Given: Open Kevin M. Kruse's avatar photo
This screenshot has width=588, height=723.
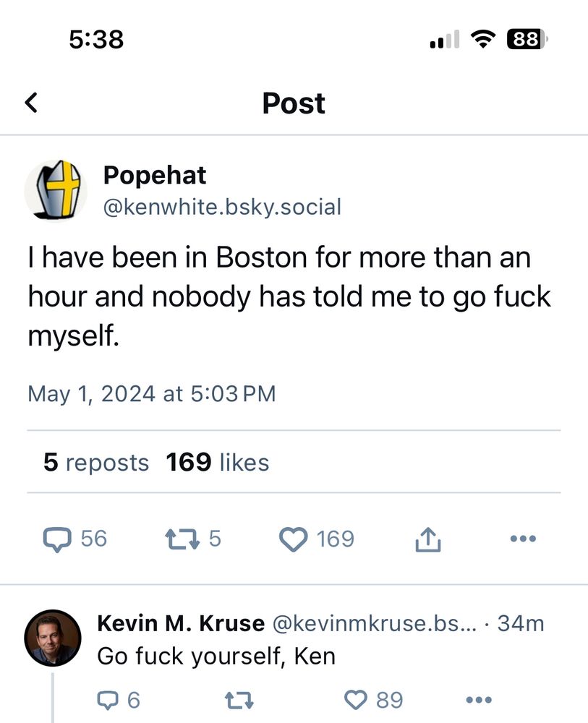Looking at the screenshot, I should (x=53, y=638).
